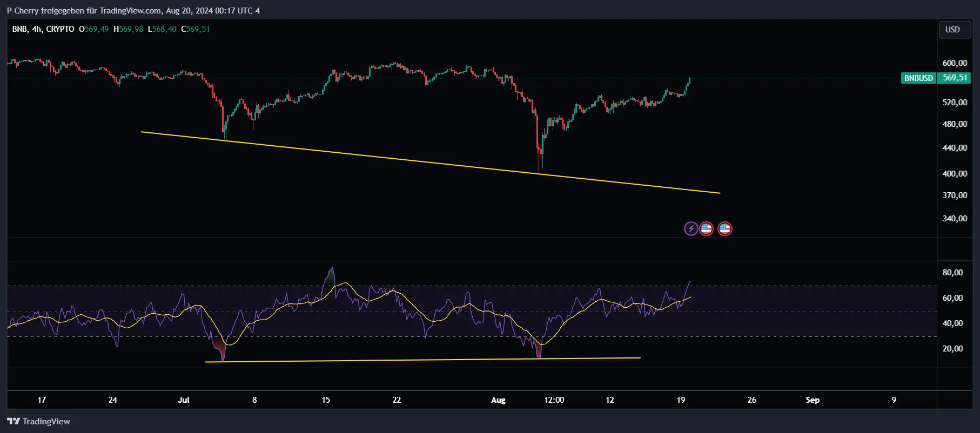Click the 400,00 price axis label

[955, 174]
